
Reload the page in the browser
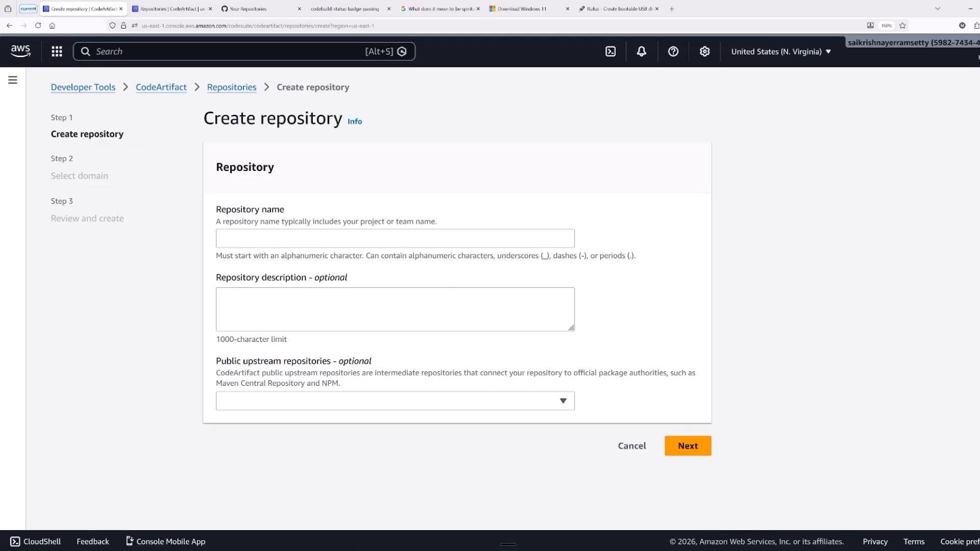38,26
